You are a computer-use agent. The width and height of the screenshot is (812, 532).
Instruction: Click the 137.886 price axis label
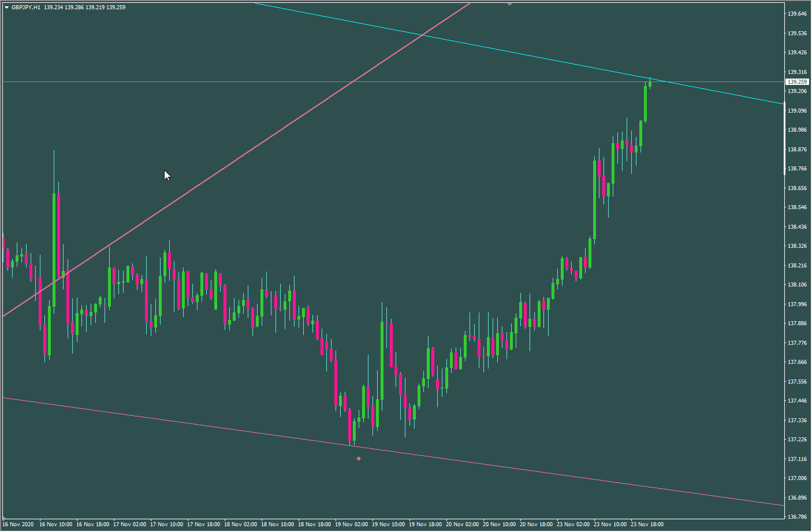tap(797, 323)
